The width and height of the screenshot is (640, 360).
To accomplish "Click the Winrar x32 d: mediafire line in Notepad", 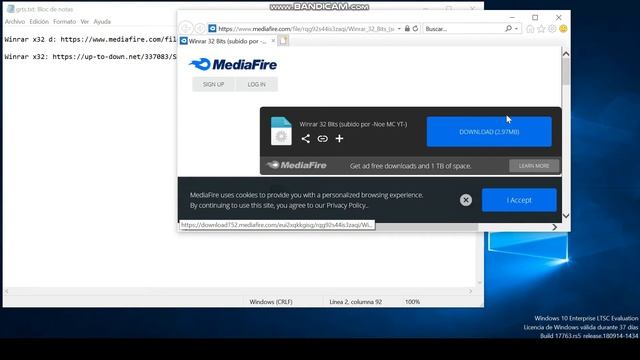I will click(90, 39).
